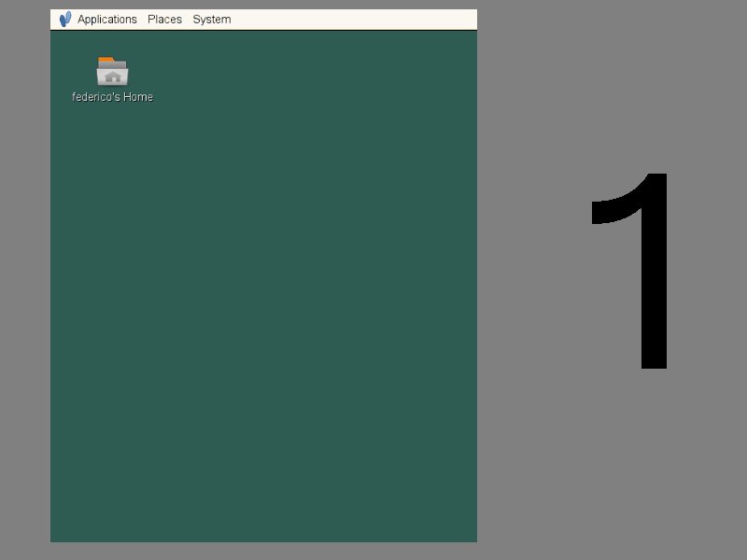Click the gray area above the number 1
The height and width of the screenshot is (560, 747).
tap(635, 84)
